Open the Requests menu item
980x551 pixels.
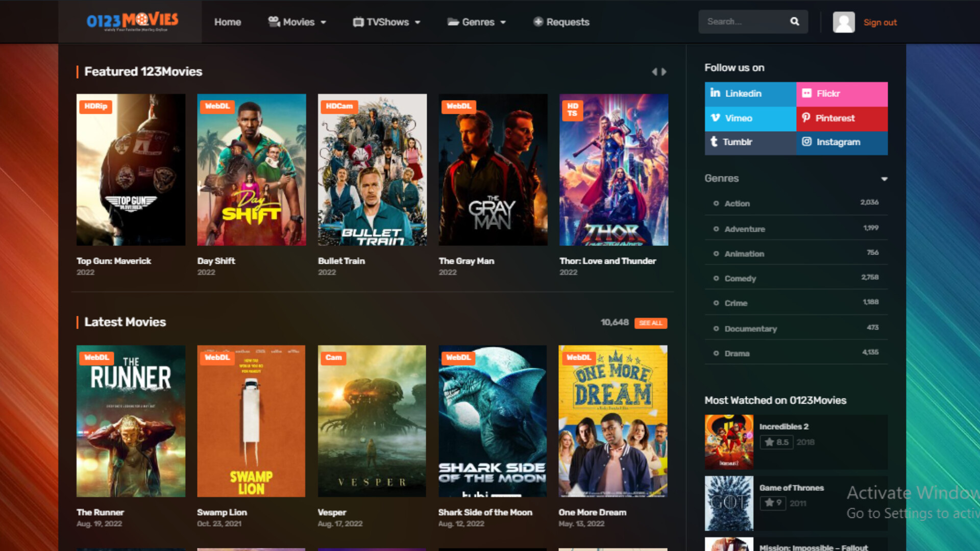point(560,22)
